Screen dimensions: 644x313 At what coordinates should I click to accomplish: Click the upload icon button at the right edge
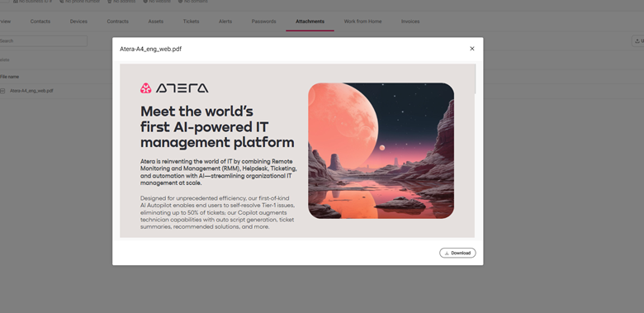(637, 40)
